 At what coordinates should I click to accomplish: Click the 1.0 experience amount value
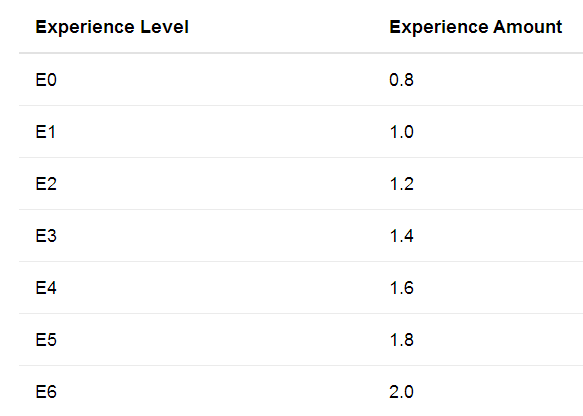pos(401,132)
